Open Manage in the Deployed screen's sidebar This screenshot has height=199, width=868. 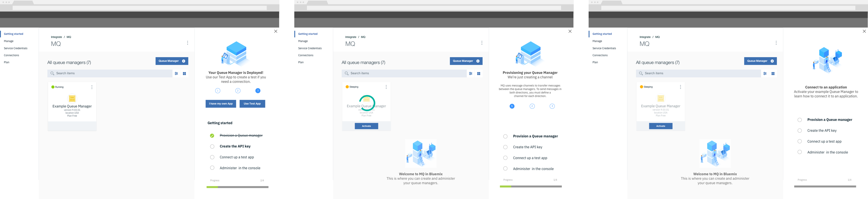9,41
